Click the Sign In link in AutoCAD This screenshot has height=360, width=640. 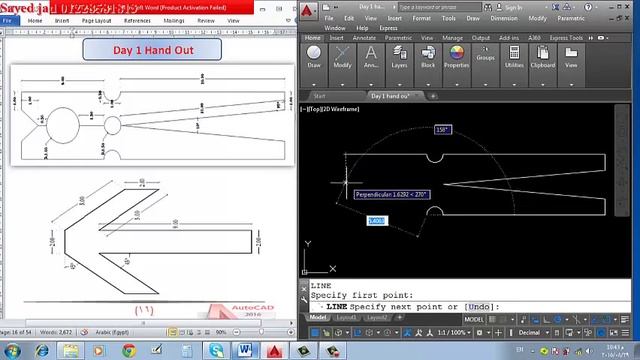click(x=513, y=7)
